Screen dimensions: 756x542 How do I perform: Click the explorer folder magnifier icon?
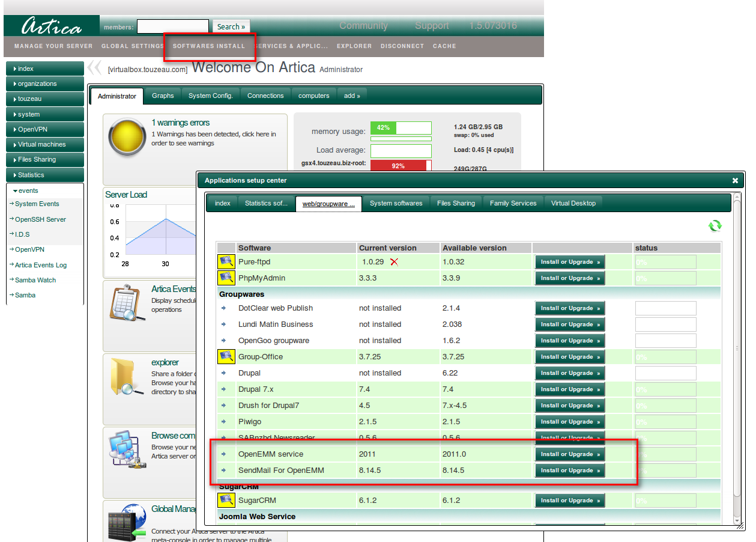click(x=127, y=376)
